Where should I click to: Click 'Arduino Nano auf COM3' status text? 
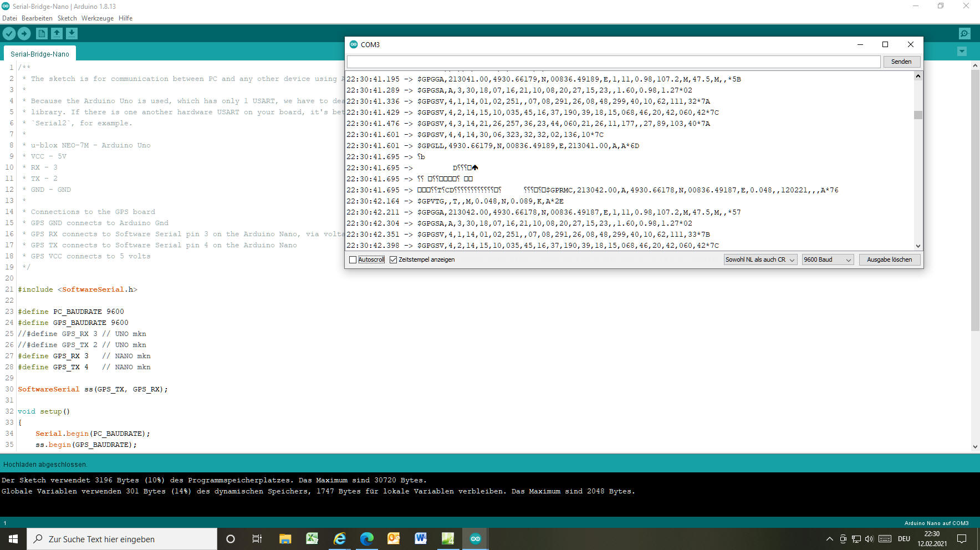pos(936,523)
